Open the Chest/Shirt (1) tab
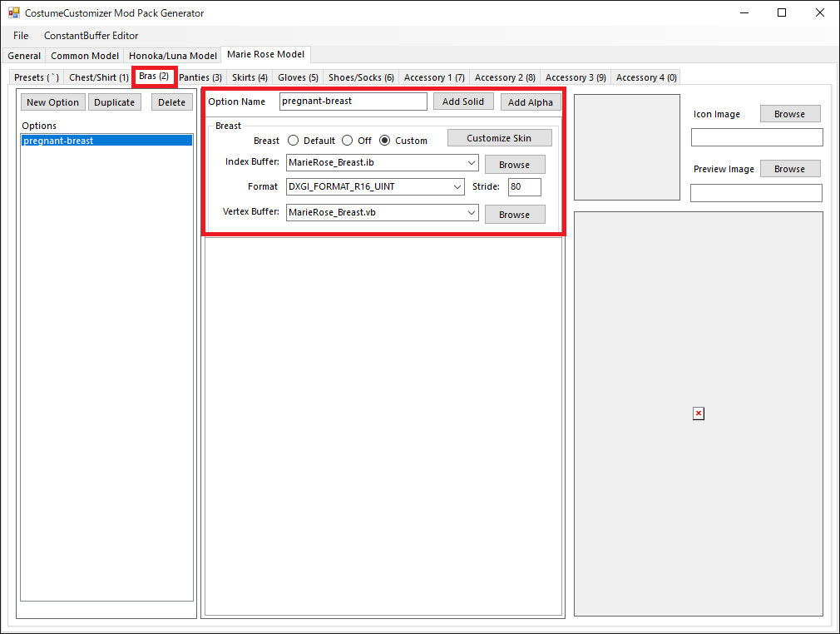840x634 pixels. (x=99, y=77)
